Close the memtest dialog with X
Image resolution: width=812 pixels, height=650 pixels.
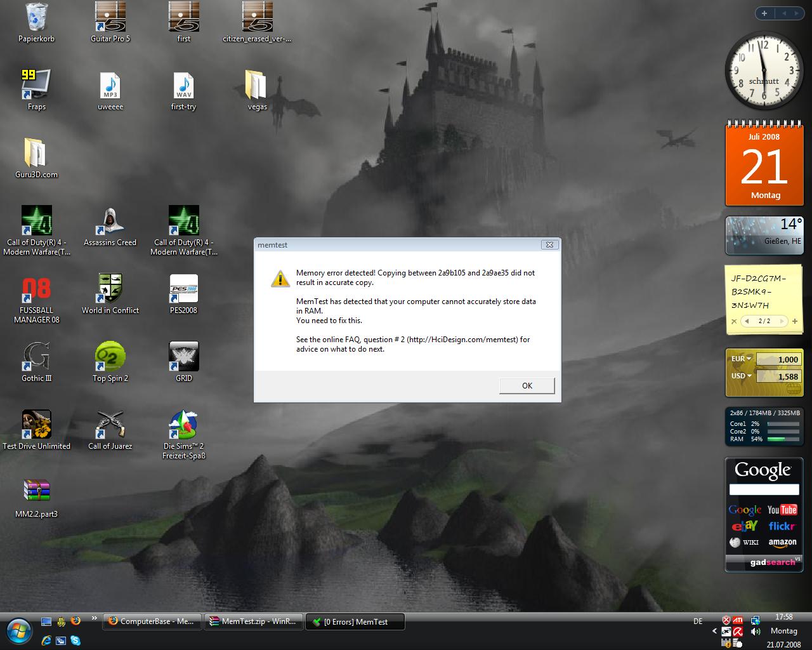click(549, 244)
